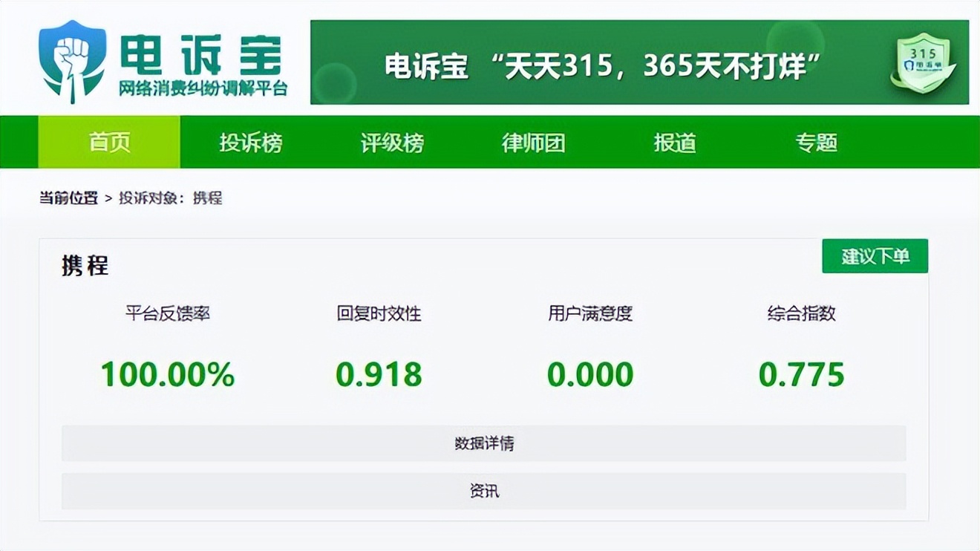980x551 pixels.
Task: Click the 回复时效性 label
Action: coord(379,313)
